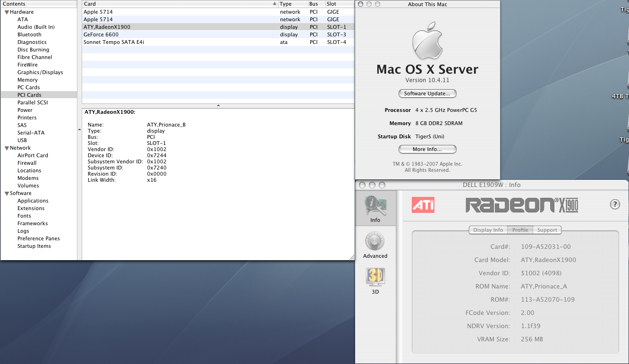
Task: Select Parallel SCSI in sidebar
Action: tap(33, 102)
